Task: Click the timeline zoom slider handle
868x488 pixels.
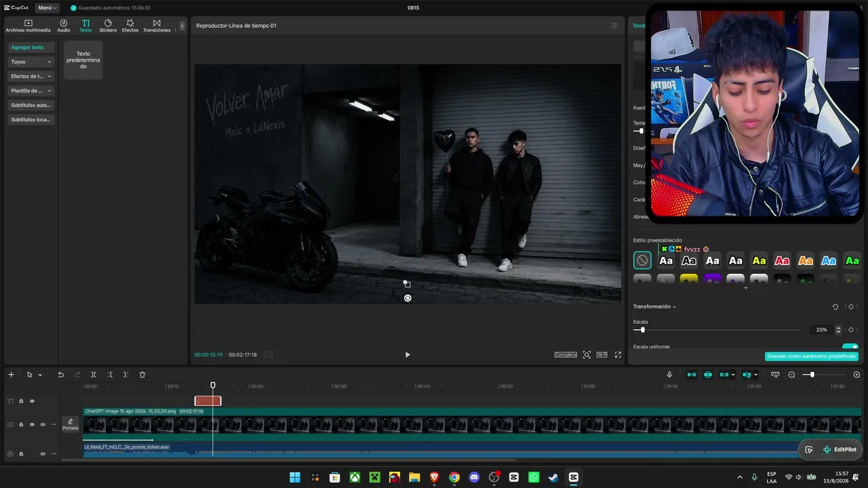Action: pos(812,375)
